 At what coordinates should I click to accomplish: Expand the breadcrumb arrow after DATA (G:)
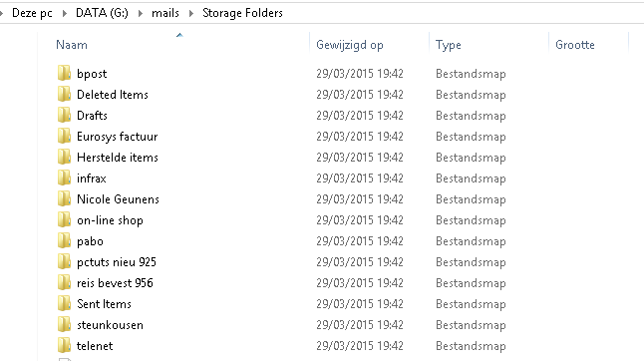click(x=141, y=13)
